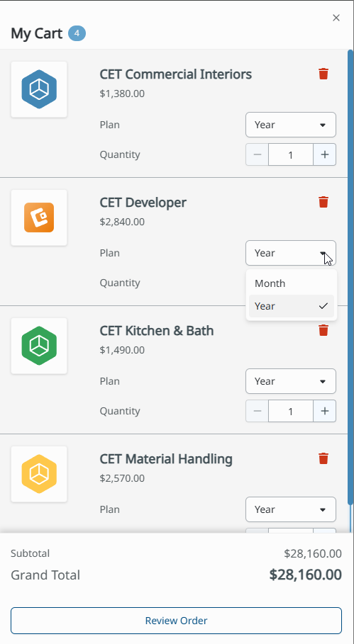
Task: Click the yellow CET Material Handling logo
Action: pos(39,474)
